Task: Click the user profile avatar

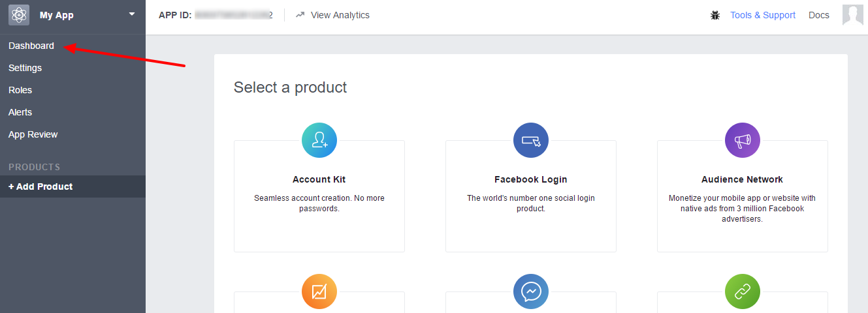Action: tap(853, 14)
